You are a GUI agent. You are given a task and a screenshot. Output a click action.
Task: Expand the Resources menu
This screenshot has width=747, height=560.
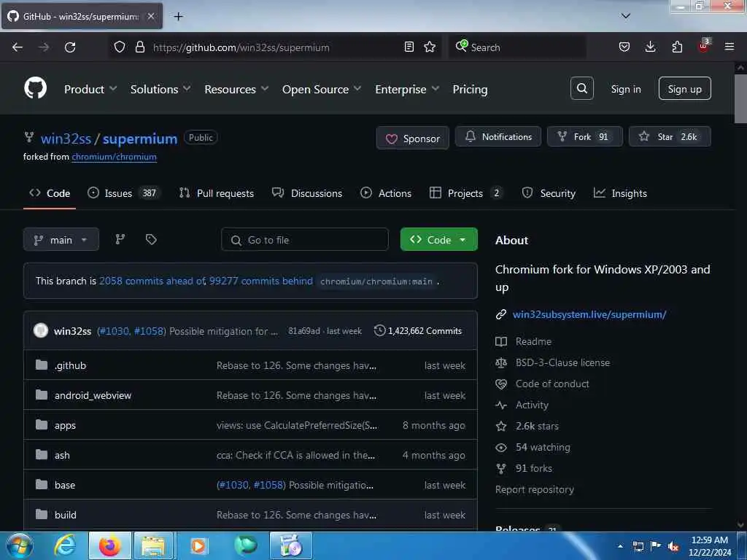click(x=236, y=89)
